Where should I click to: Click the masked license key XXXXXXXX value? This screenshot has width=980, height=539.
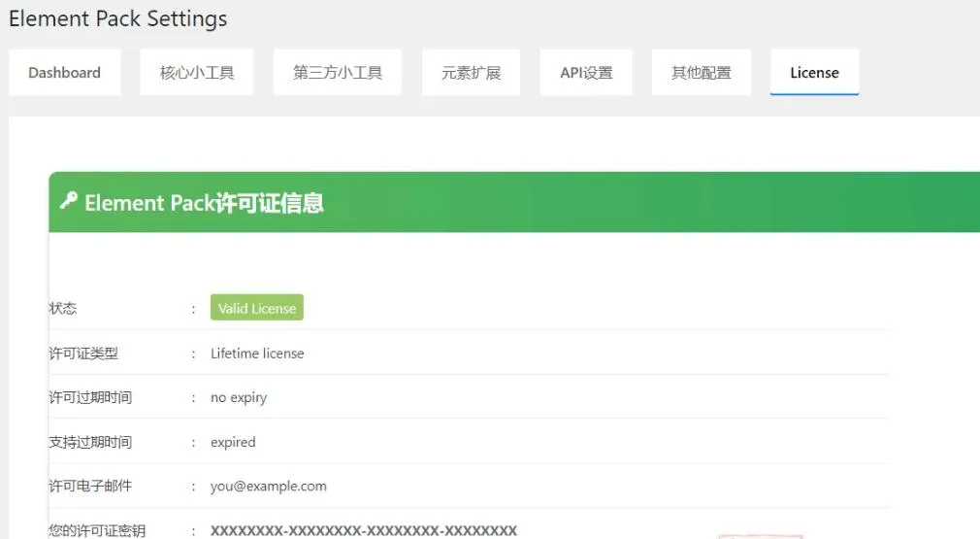pos(364,531)
